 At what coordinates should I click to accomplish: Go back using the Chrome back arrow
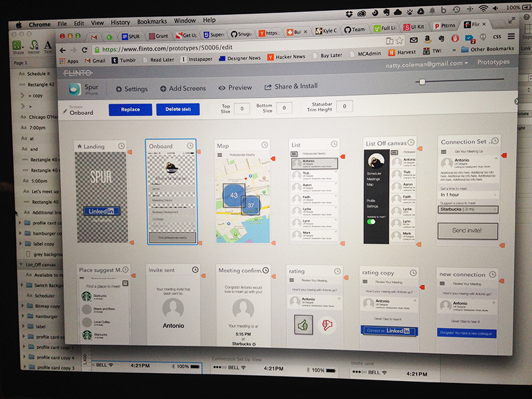pos(63,51)
